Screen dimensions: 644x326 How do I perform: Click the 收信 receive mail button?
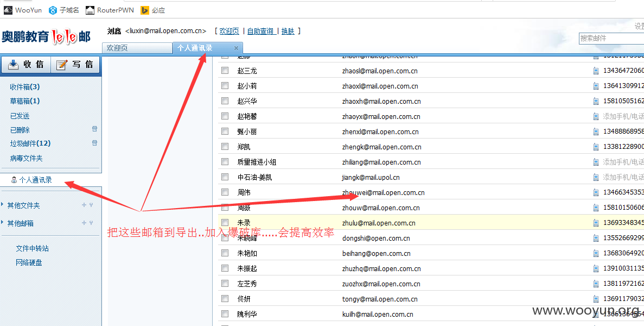click(x=26, y=65)
